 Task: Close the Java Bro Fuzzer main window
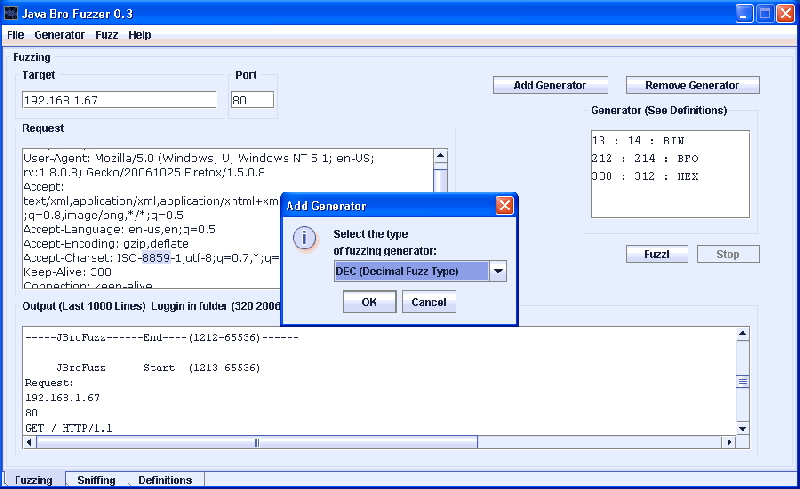[x=785, y=13]
